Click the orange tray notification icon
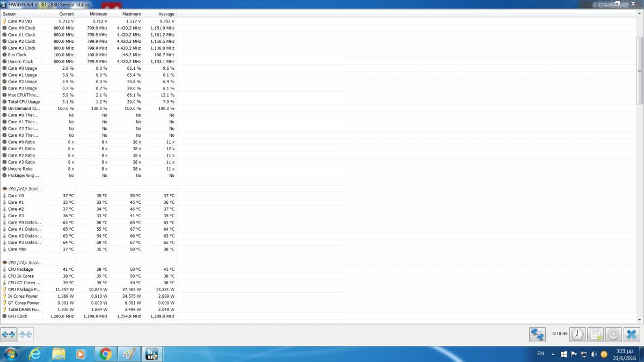This screenshot has width=644, height=362. [x=604, y=354]
